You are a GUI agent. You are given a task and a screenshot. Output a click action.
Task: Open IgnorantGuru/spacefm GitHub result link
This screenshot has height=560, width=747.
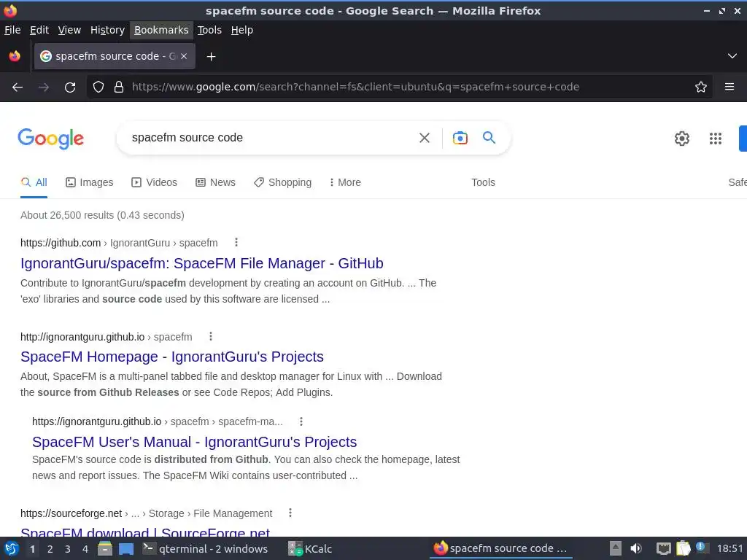(202, 263)
